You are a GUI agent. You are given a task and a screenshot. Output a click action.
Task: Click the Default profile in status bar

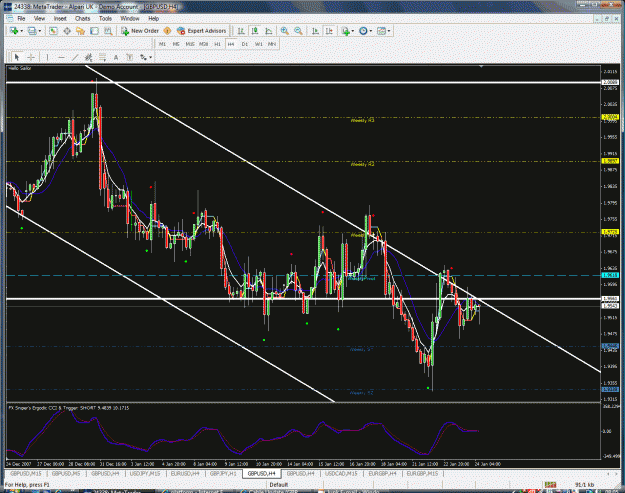point(279,485)
